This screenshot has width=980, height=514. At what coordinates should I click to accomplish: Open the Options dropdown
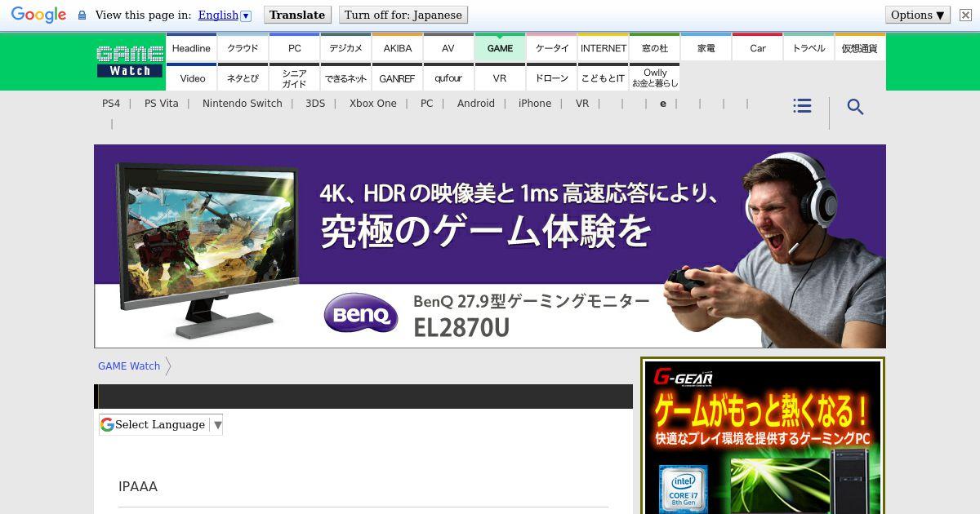pos(918,15)
